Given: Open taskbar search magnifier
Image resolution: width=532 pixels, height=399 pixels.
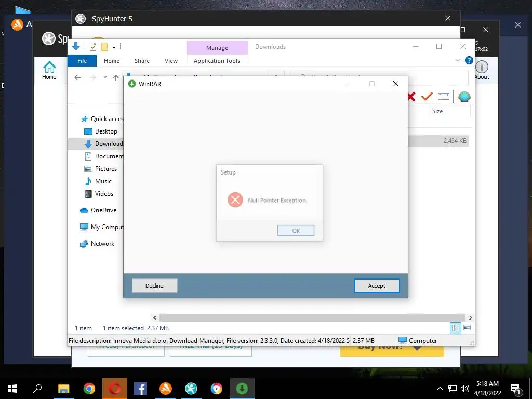Looking at the screenshot, I should pyautogui.click(x=37, y=388).
